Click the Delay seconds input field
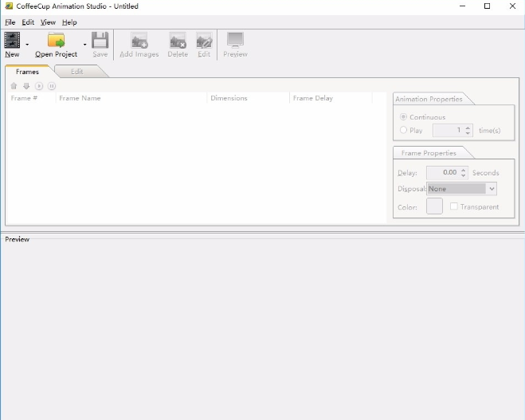This screenshot has width=525, height=420. 442,172
